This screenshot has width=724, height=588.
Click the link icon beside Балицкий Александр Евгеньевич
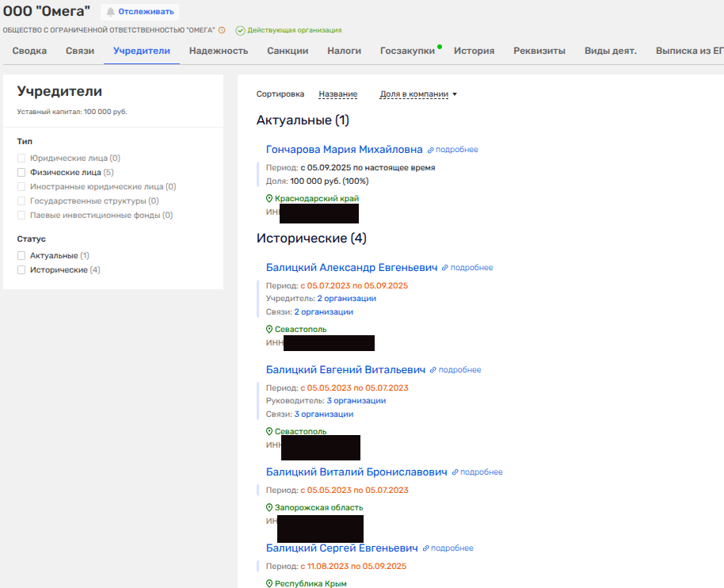coord(445,268)
